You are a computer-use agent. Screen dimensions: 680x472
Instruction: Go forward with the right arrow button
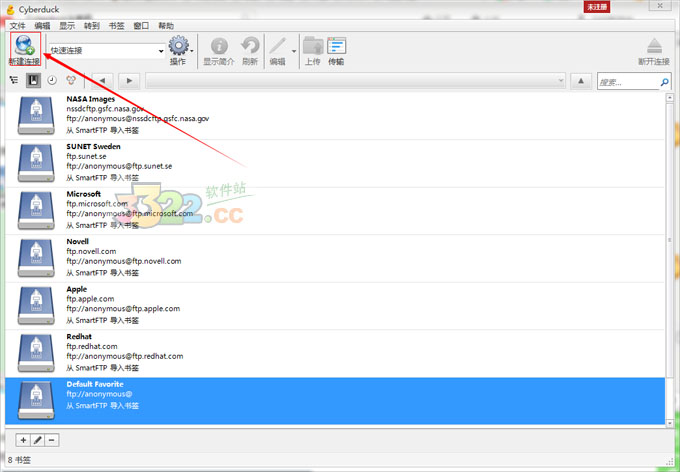129,81
